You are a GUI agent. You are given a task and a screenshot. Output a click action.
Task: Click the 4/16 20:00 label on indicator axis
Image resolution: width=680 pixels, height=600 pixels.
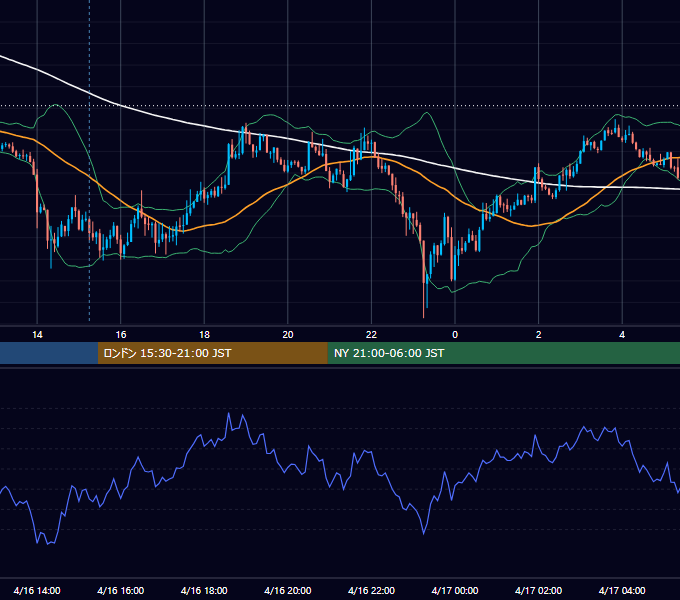(288, 590)
